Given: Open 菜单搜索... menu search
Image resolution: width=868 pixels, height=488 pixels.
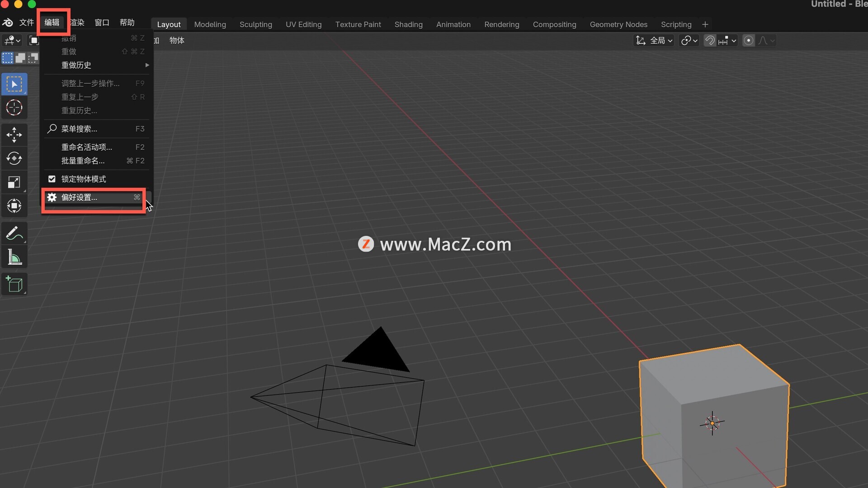Looking at the screenshot, I should tap(97, 129).
